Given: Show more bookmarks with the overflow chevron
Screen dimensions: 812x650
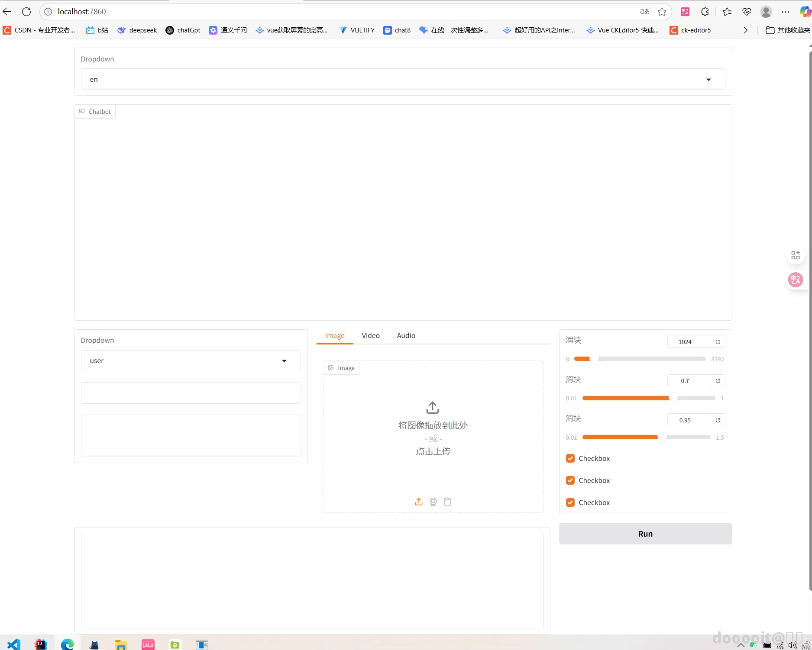Looking at the screenshot, I should click(745, 30).
